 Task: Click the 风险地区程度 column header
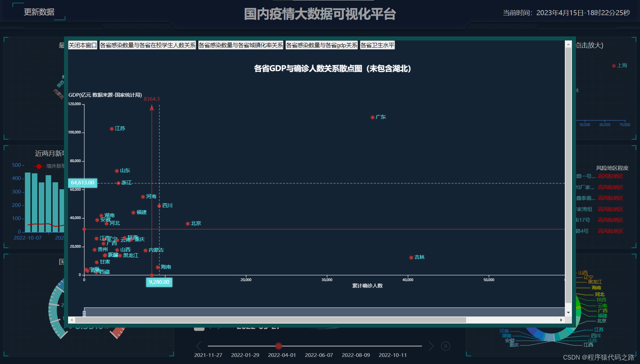click(x=612, y=168)
